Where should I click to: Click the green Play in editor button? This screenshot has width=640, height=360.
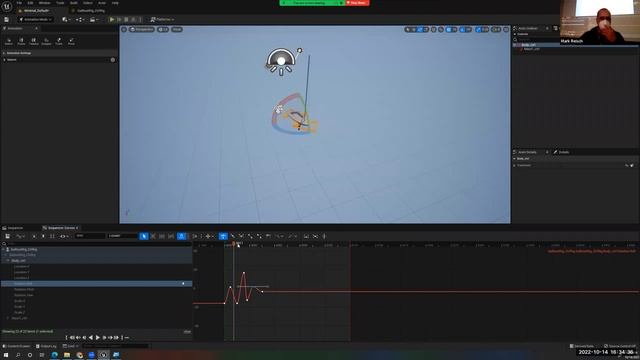click(111, 19)
